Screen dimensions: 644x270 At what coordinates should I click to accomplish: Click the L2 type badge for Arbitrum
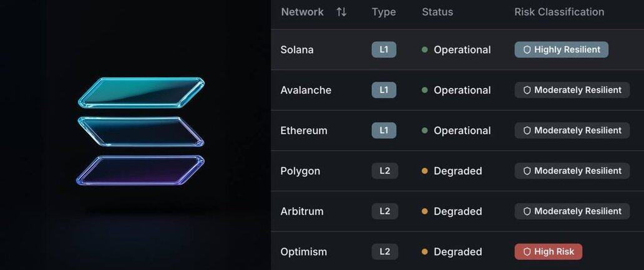point(384,211)
